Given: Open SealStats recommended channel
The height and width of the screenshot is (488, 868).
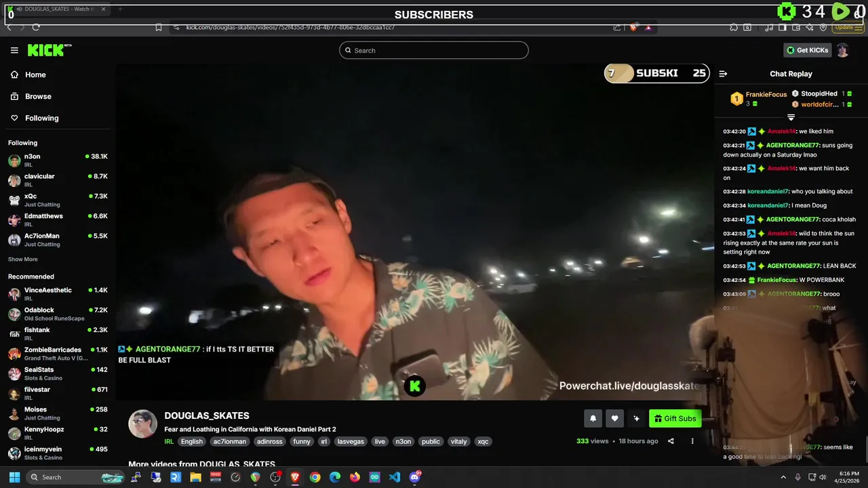Looking at the screenshot, I should pyautogui.click(x=58, y=373).
